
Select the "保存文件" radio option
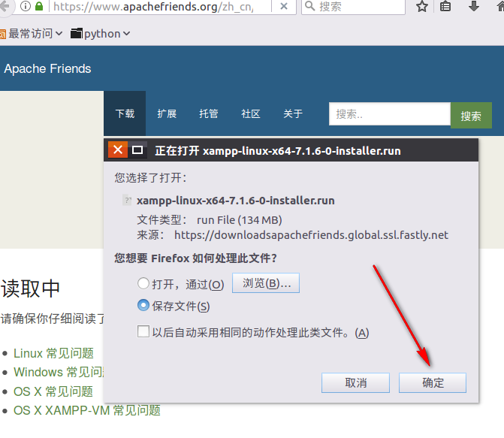(143, 305)
